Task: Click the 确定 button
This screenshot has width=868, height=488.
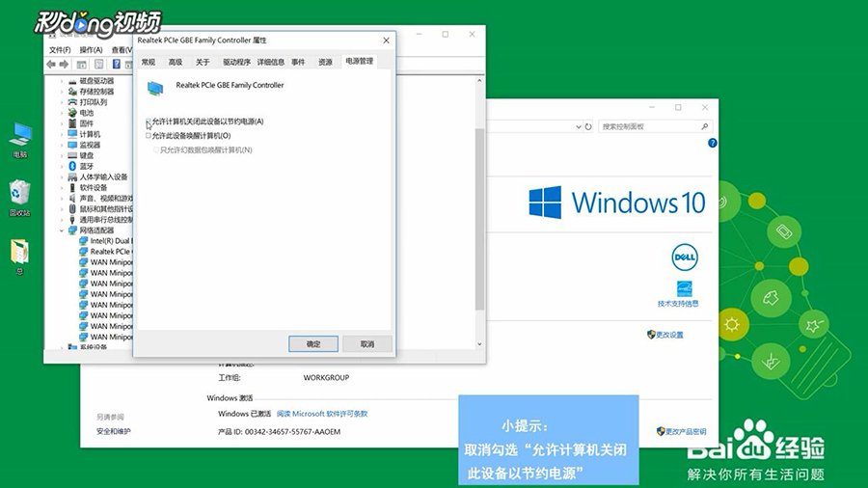Action: click(313, 344)
